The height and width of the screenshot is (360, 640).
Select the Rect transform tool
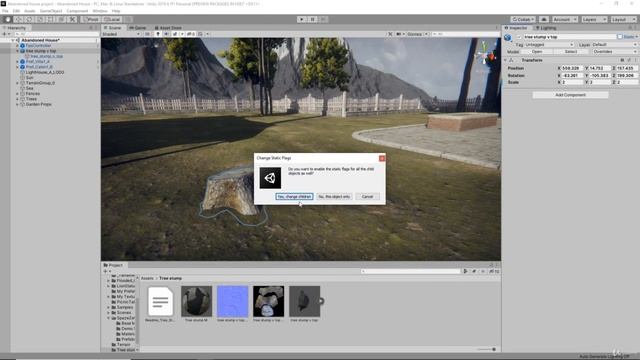50,19
